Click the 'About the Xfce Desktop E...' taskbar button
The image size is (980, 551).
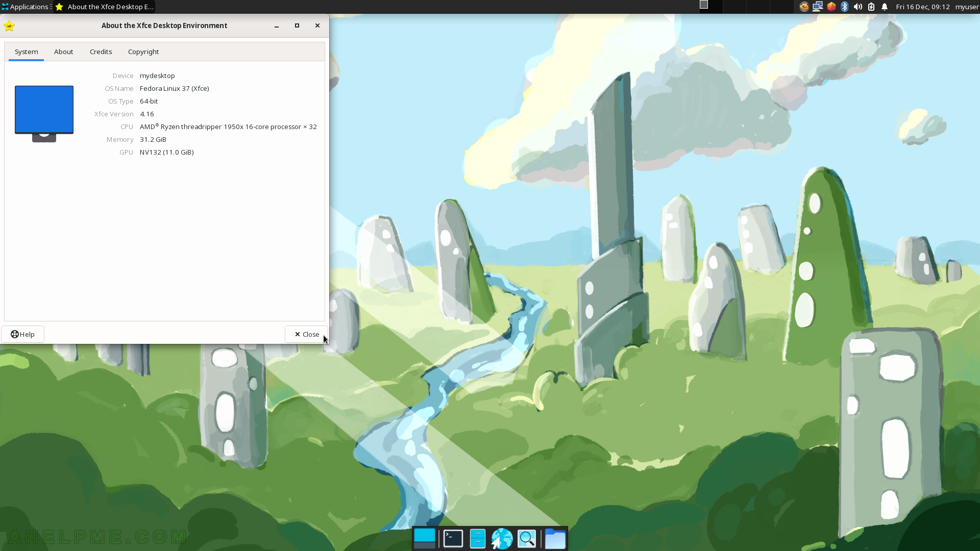104,7
